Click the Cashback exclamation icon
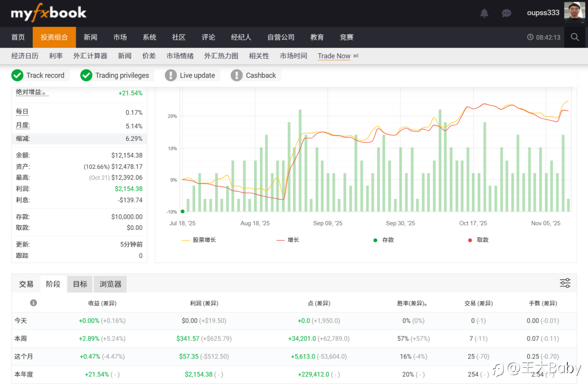The width and height of the screenshot is (588, 391). tap(237, 75)
